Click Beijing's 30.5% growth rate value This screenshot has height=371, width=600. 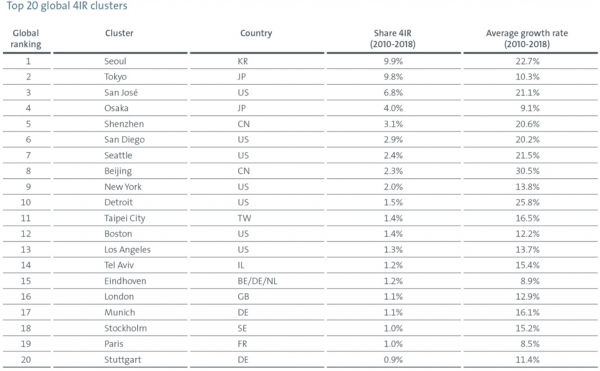coord(527,171)
